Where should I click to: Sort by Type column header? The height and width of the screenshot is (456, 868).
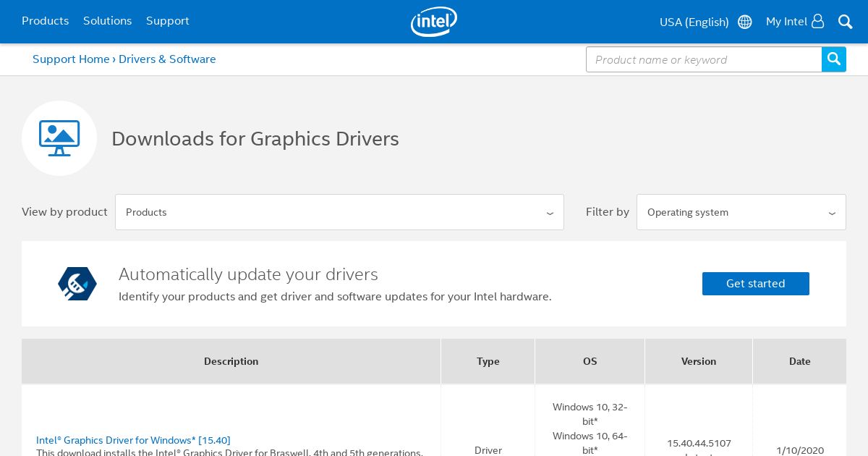(488, 361)
